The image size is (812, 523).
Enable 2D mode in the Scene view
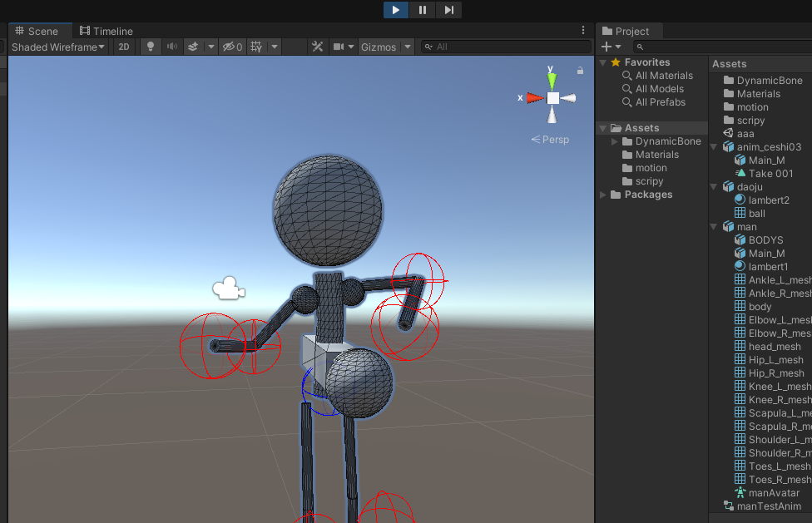122,47
